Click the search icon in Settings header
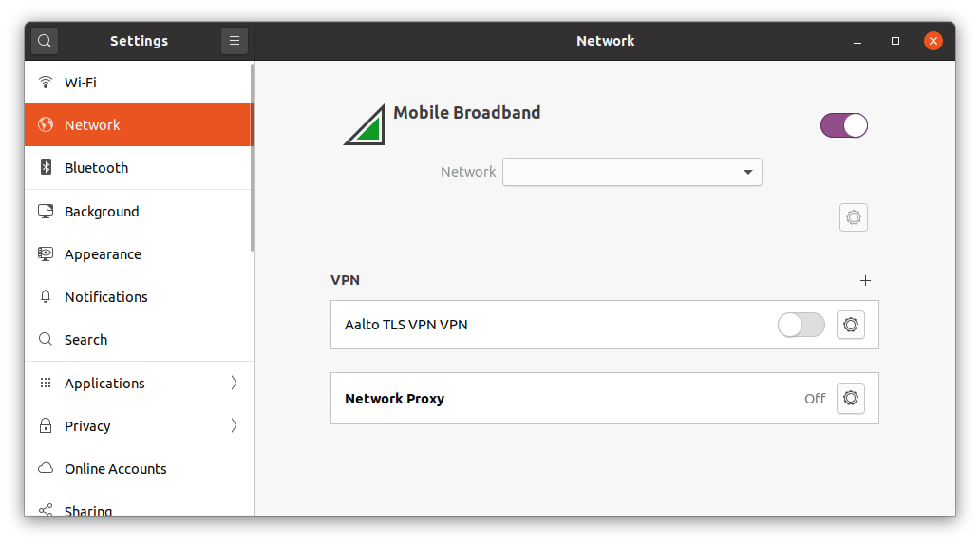Screen dimensions: 980x544 click(45, 41)
